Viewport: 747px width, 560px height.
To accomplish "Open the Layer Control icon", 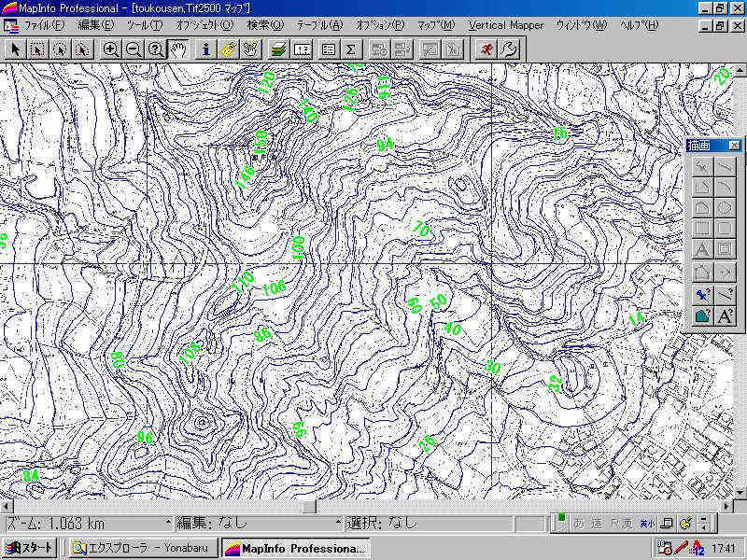I will pos(277,49).
